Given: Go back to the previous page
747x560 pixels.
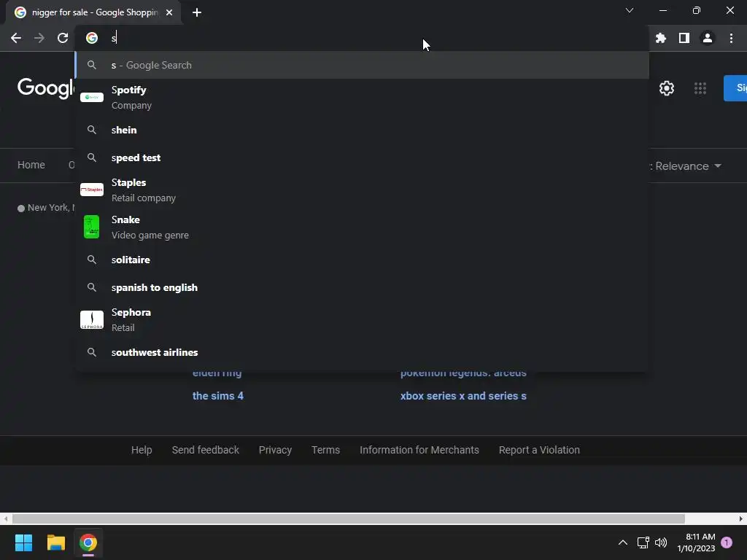Looking at the screenshot, I should coord(16,38).
